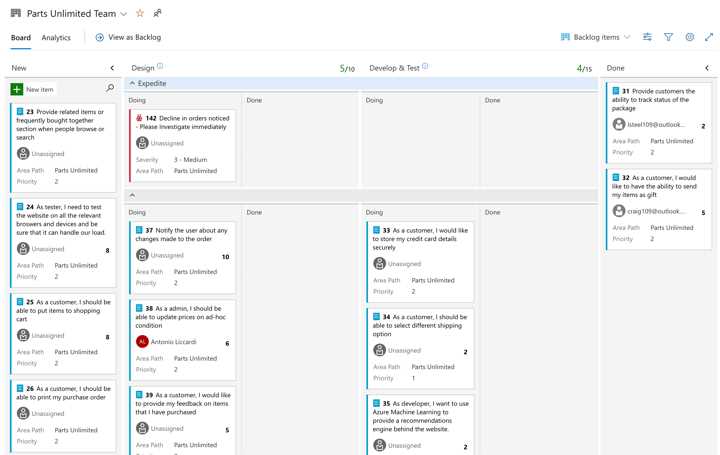720x455 pixels.
Task: Click the filter funnel icon
Action: coord(669,37)
